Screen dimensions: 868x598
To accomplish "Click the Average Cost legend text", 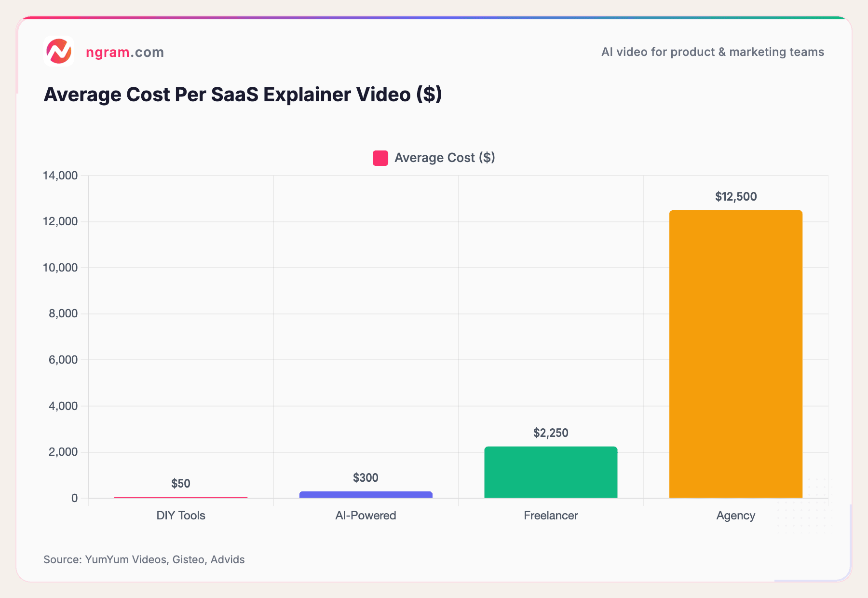I will click(x=444, y=158).
